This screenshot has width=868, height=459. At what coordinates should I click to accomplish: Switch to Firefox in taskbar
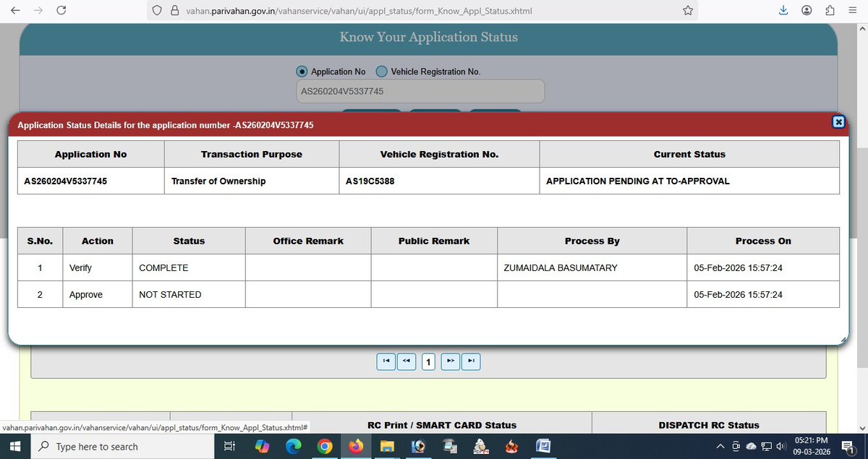pos(356,447)
